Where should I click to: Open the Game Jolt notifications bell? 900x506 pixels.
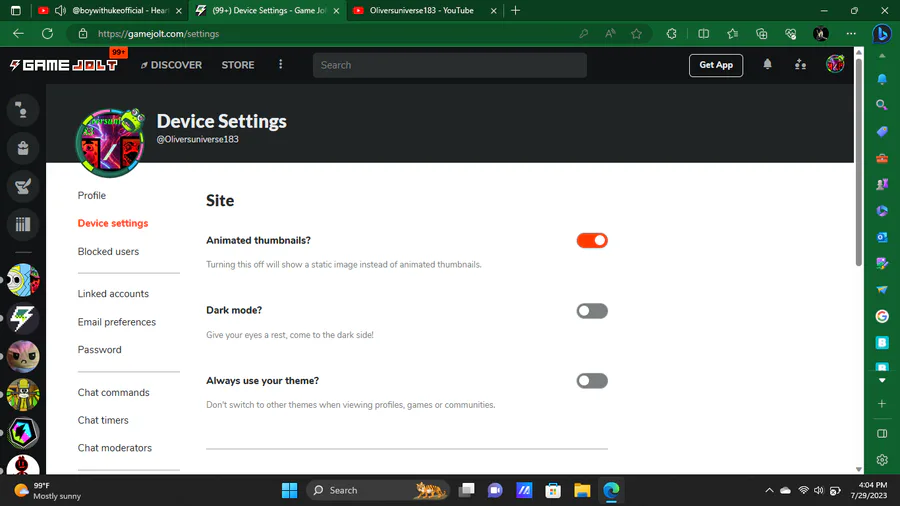(x=767, y=65)
